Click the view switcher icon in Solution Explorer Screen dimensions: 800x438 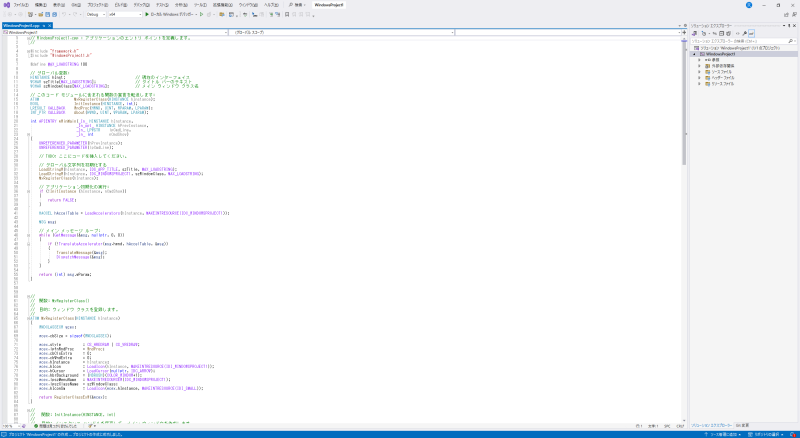point(695,33)
